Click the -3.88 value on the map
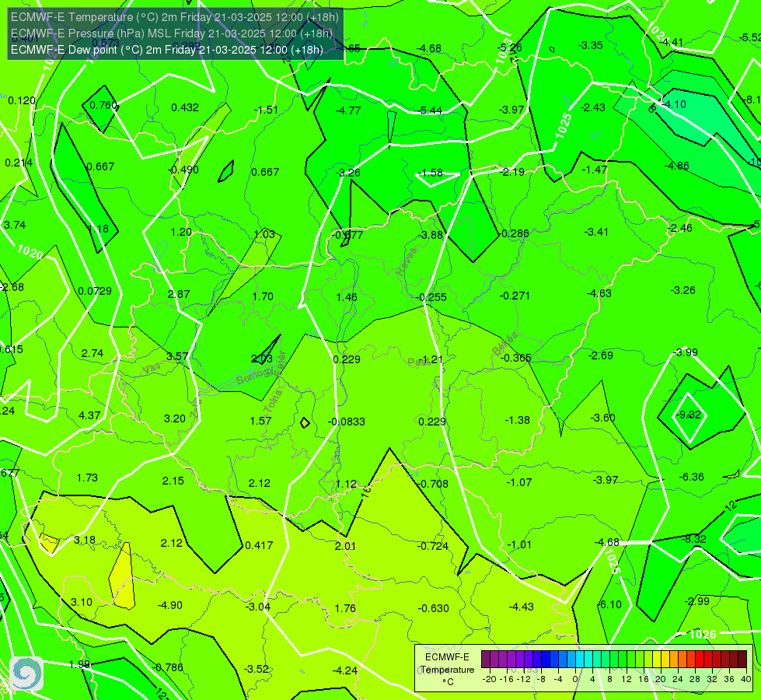The height and width of the screenshot is (700, 761). (430, 235)
